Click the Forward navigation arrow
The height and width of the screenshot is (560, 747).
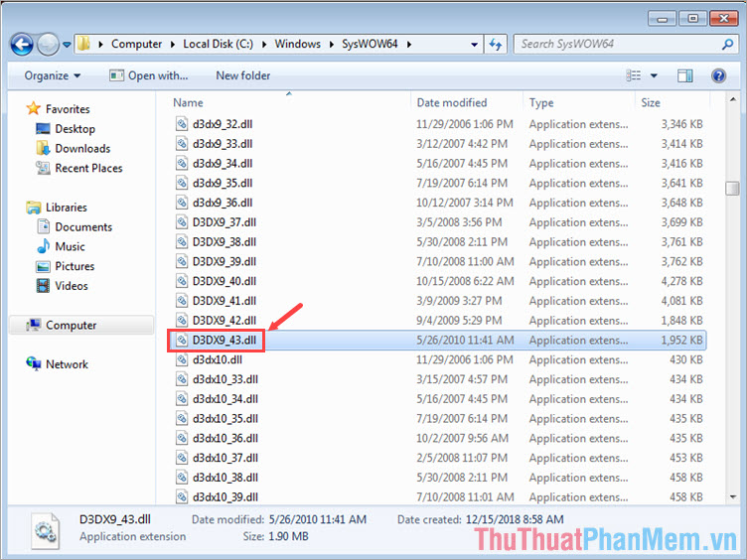(48, 45)
